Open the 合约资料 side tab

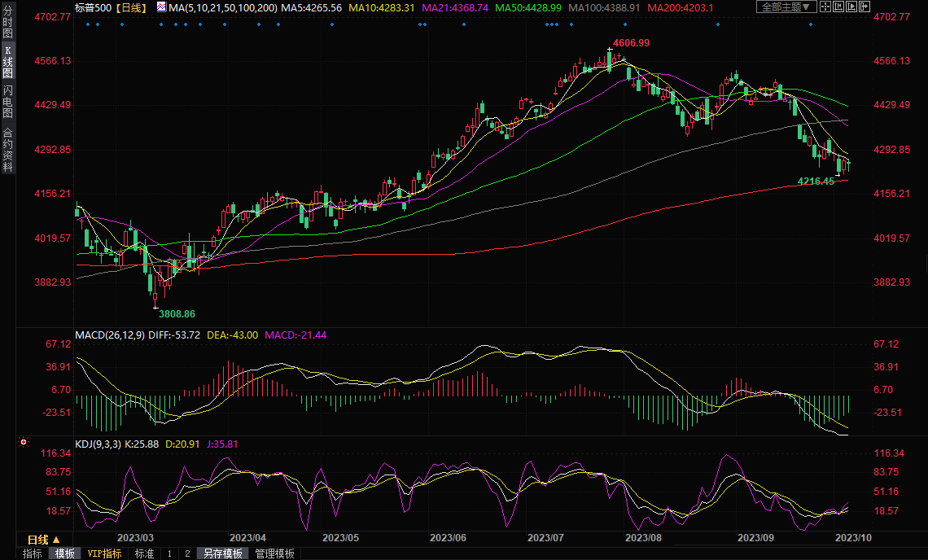coord(8,149)
